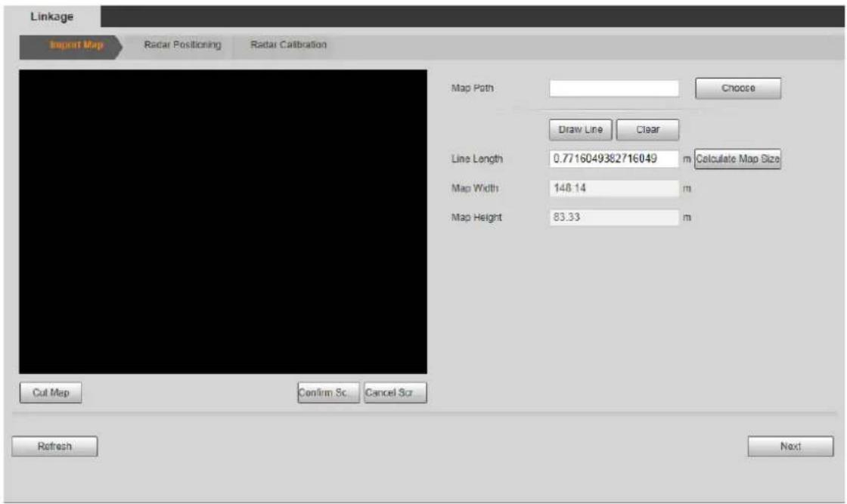Click the Map Height label

coord(476,218)
